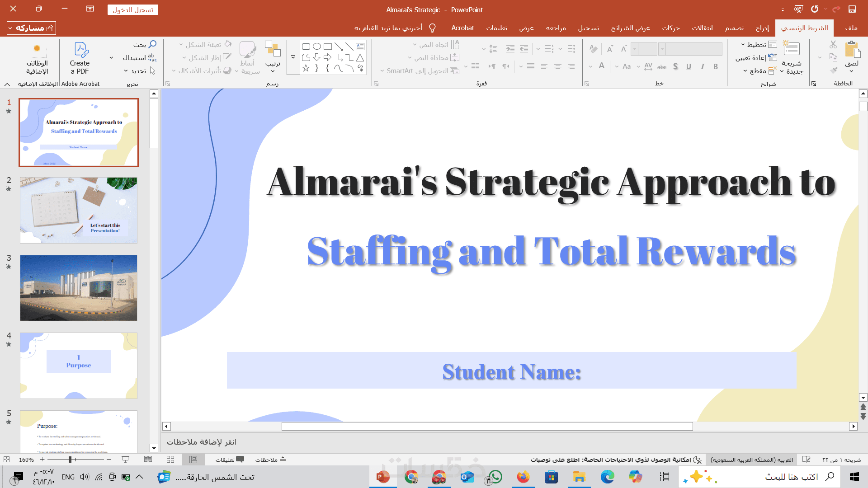The height and width of the screenshot is (488, 868).
Task: Switch to the Insert (إدراج) tab
Action: [x=762, y=28]
